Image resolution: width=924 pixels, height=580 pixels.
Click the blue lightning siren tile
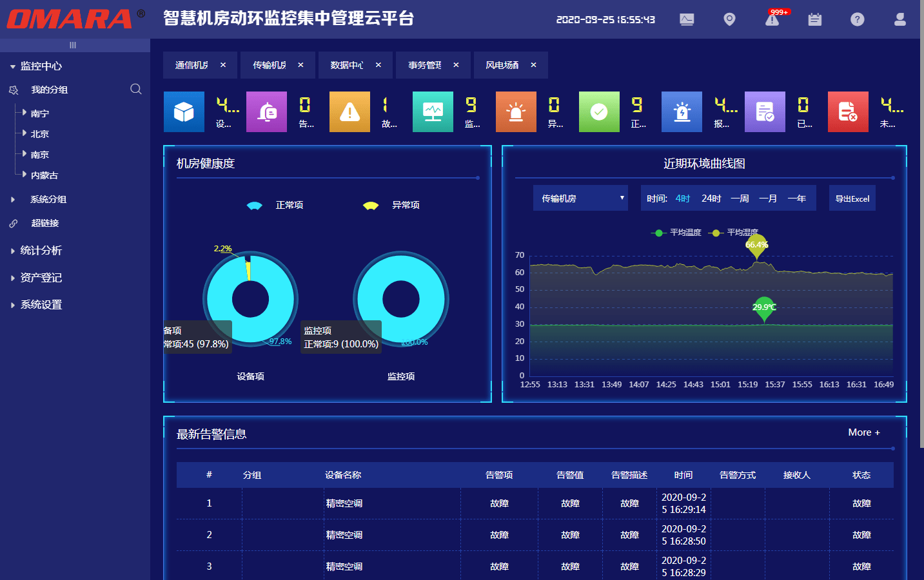[682, 112]
